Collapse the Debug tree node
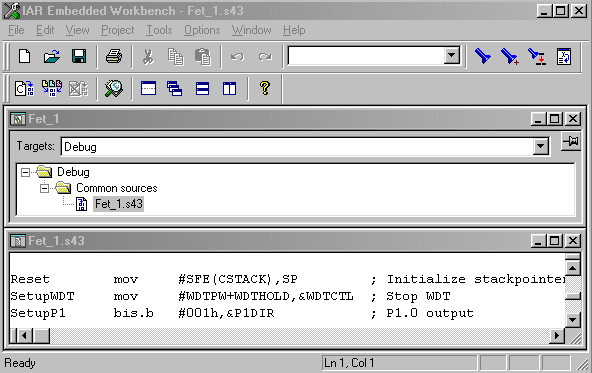 tap(25, 173)
